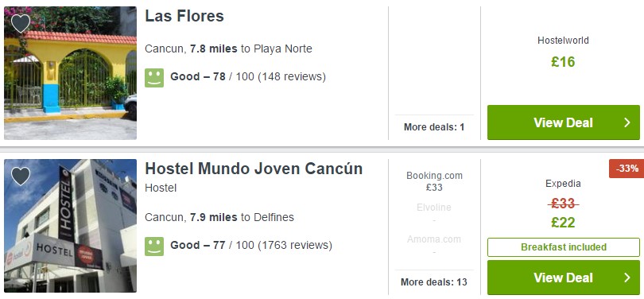644x299 pixels.
Task: Click the Expedia £22 discounted price
Action: 563,223
